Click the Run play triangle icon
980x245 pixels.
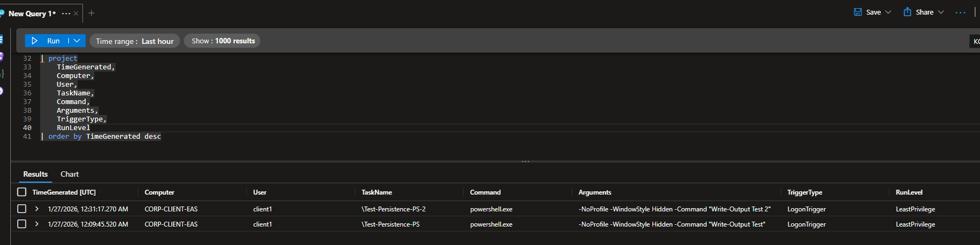tap(35, 41)
